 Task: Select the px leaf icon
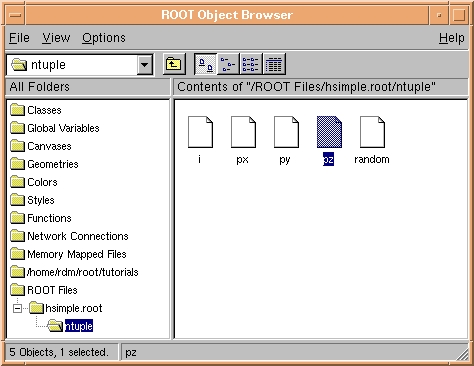(243, 132)
